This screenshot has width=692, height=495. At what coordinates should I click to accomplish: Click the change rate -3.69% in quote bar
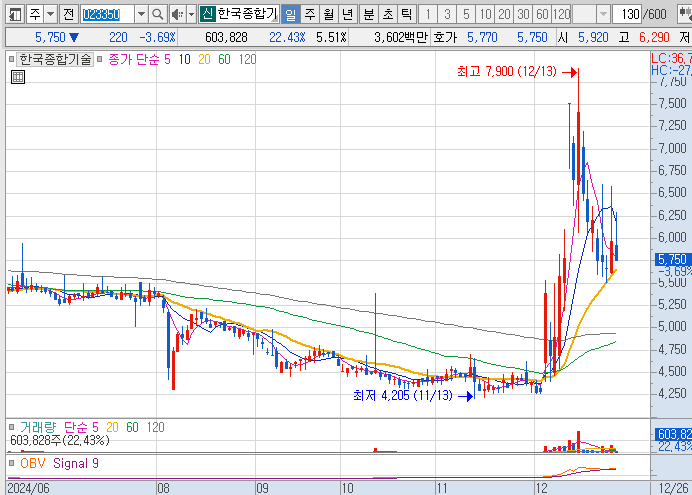(x=158, y=38)
